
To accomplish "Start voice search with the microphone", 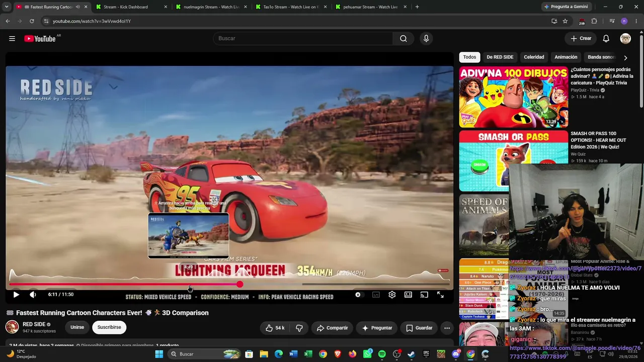I will [x=426, y=39].
